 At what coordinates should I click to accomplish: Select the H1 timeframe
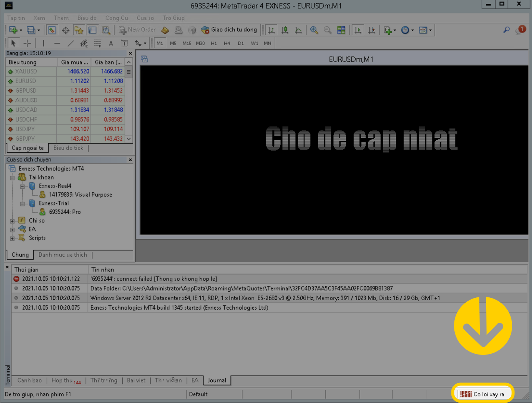point(214,43)
